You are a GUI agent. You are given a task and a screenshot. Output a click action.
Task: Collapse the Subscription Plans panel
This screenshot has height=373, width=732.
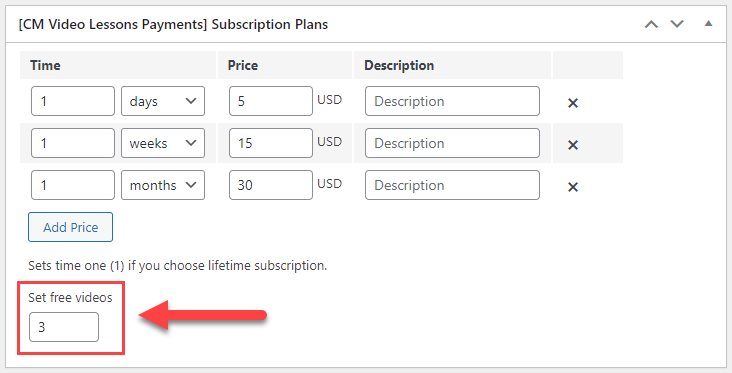(x=708, y=23)
